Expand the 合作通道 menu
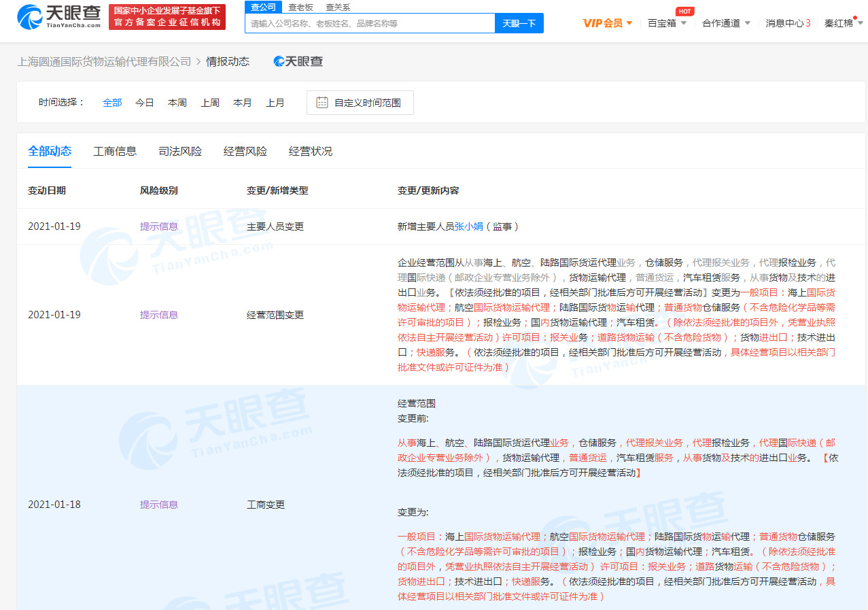This screenshot has height=610, width=868. tap(726, 23)
